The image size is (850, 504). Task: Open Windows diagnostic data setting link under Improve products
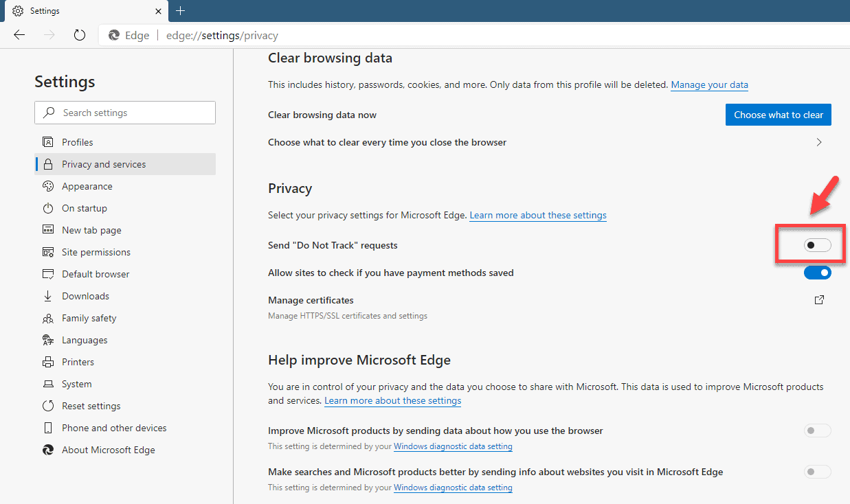click(453, 446)
